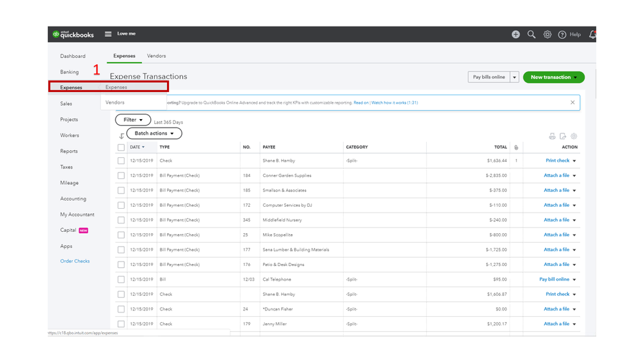Check the Mike Scopellite row
The image size is (644, 362).
coord(121,234)
